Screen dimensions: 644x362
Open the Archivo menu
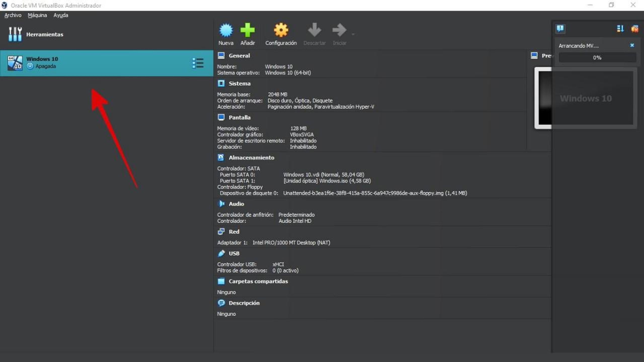(13, 15)
